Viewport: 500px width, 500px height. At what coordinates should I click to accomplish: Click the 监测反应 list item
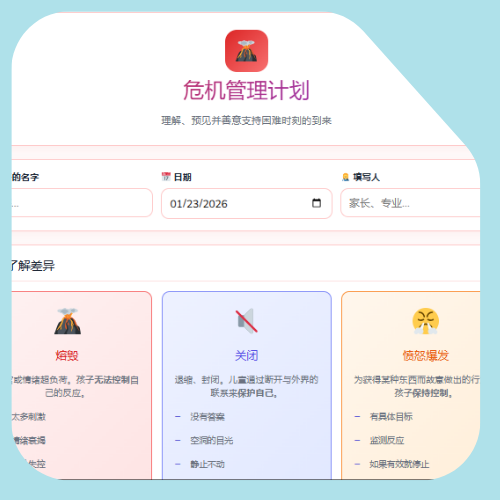[387, 440]
